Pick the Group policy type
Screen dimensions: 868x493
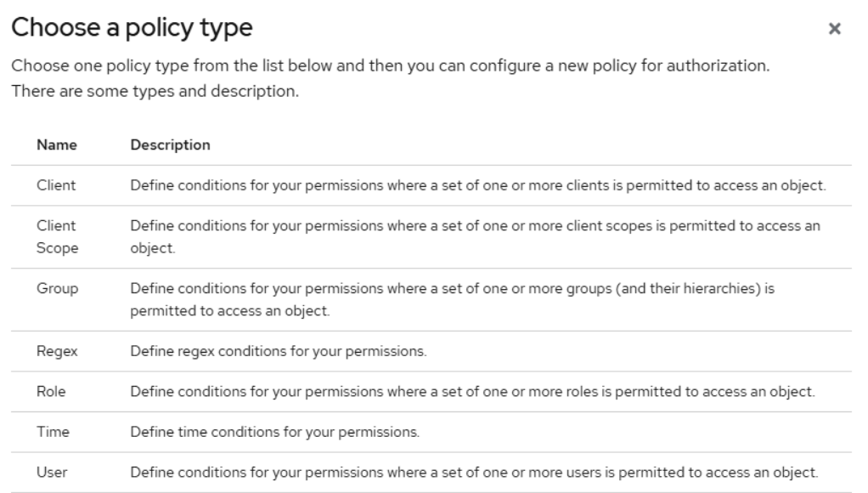(x=57, y=289)
